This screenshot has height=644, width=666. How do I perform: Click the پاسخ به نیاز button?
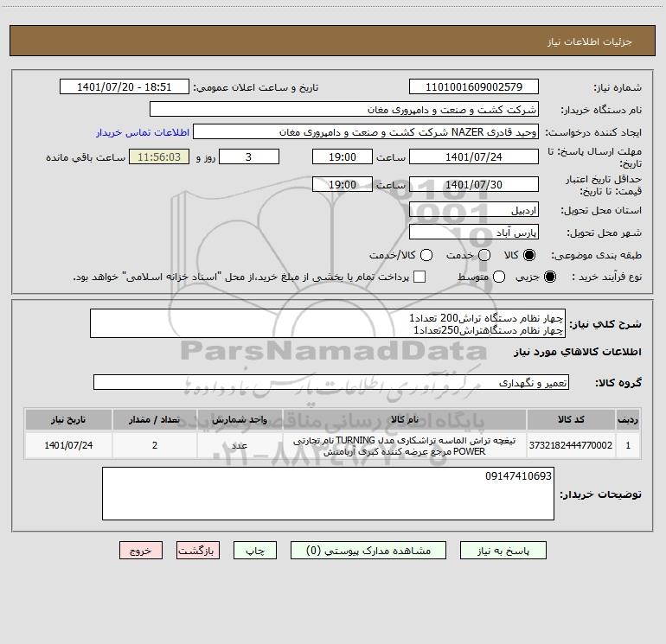[503, 551]
